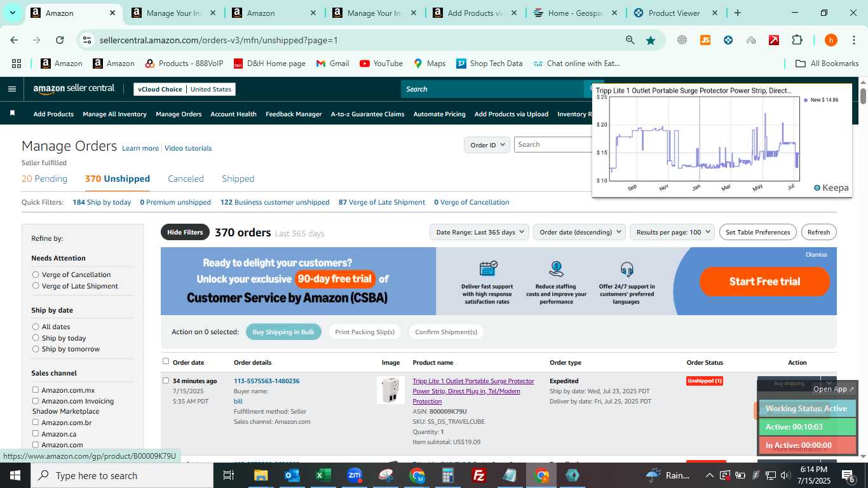Reload the page with the browser refresh icon
Screen dimensions: 868x488
(60, 40)
